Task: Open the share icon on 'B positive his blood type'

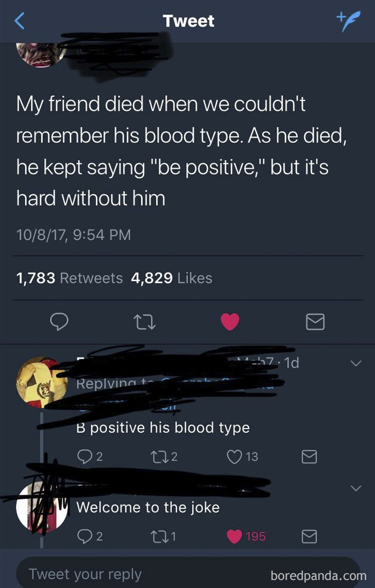Action: (309, 456)
